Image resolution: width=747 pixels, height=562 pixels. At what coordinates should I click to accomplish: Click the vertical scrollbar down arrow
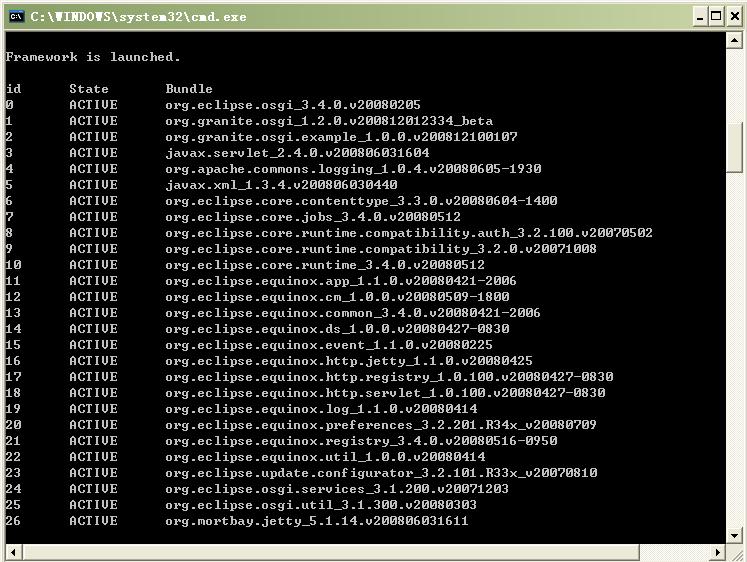click(734, 536)
